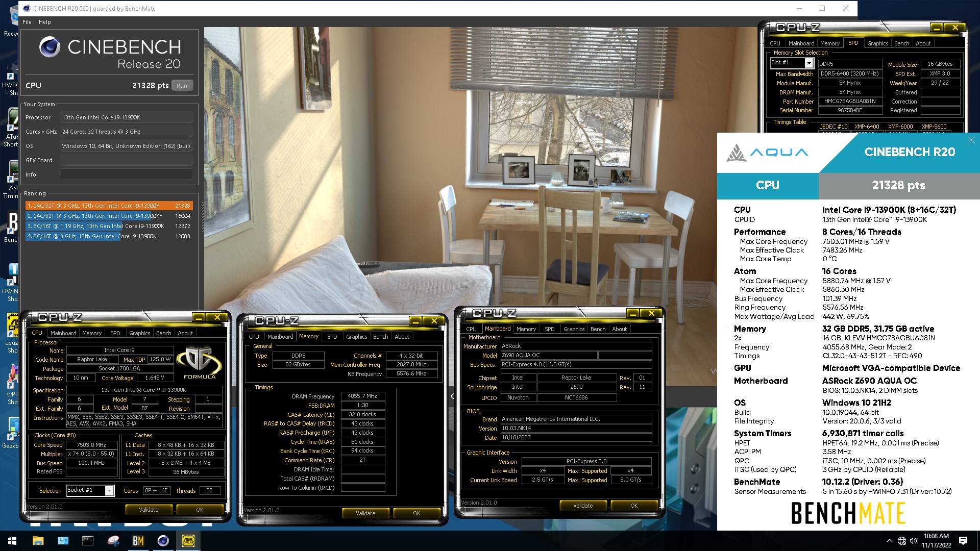Screen dimensions: 980x551
Task: Select the Geekbench desktop icon
Action: [x=11, y=433]
